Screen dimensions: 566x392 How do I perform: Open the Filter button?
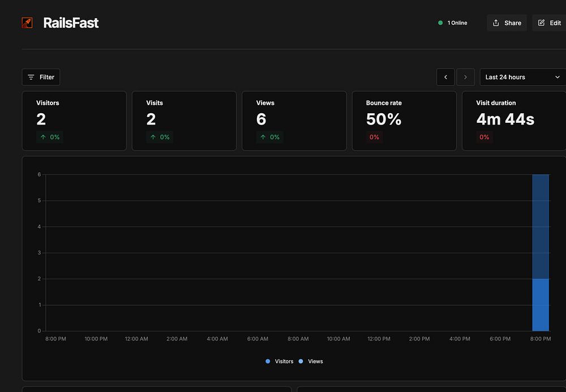click(x=41, y=77)
